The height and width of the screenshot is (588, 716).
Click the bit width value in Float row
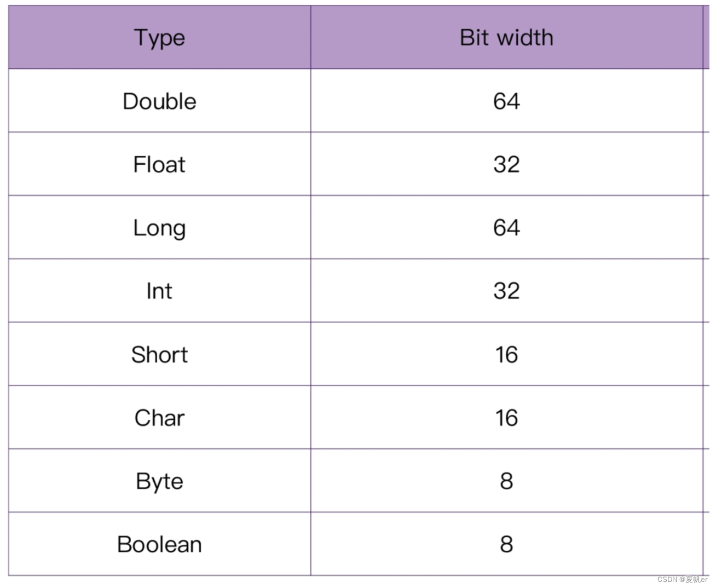click(506, 164)
